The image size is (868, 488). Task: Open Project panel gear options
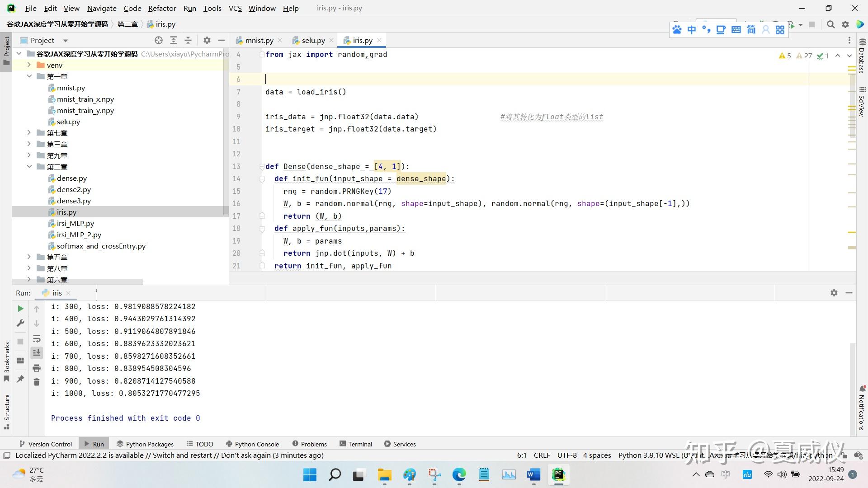tap(207, 40)
